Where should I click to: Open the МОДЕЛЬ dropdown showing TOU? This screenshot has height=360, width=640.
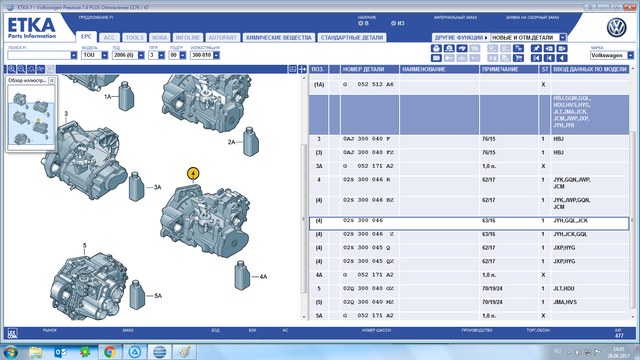click(104, 55)
